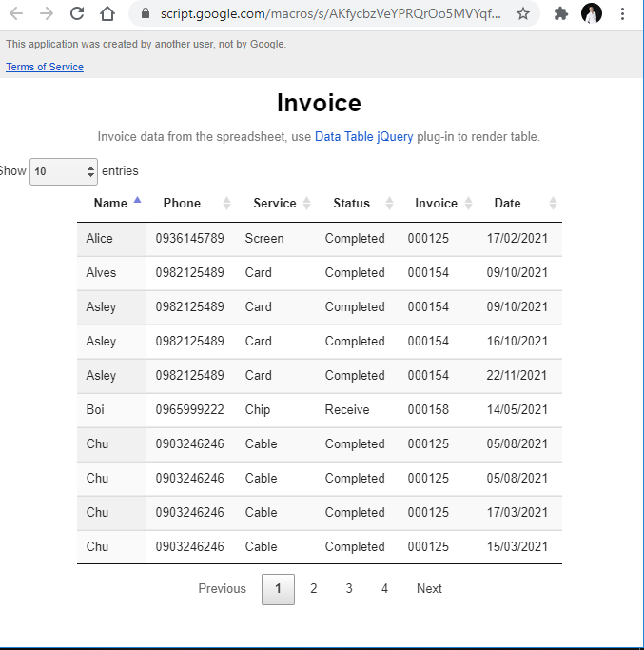The width and height of the screenshot is (644, 650).
Task: Sort table by Invoice column
Action: pyautogui.click(x=438, y=203)
